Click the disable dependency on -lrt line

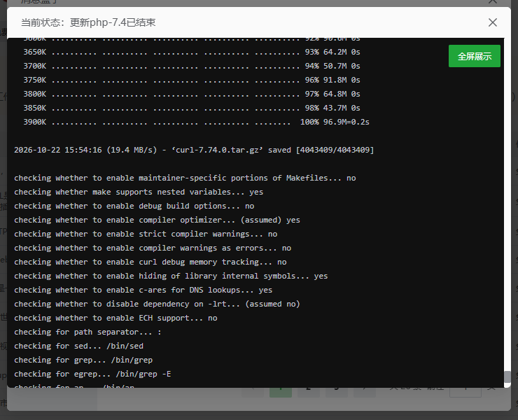(157, 304)
